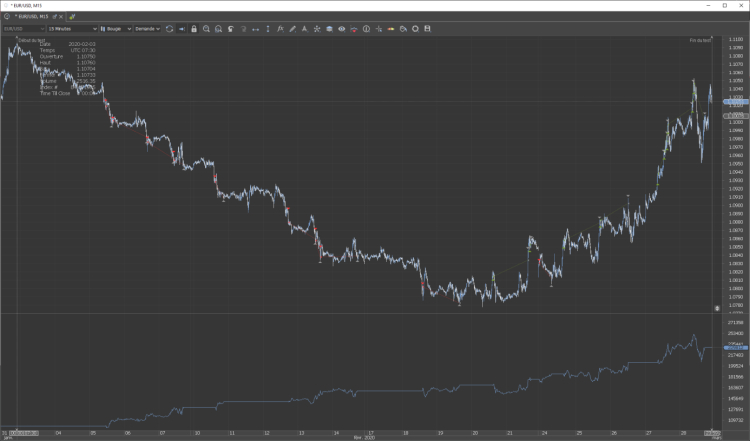Click the 'Début du test' marker label
750x441 pixels.
(32, 40)
